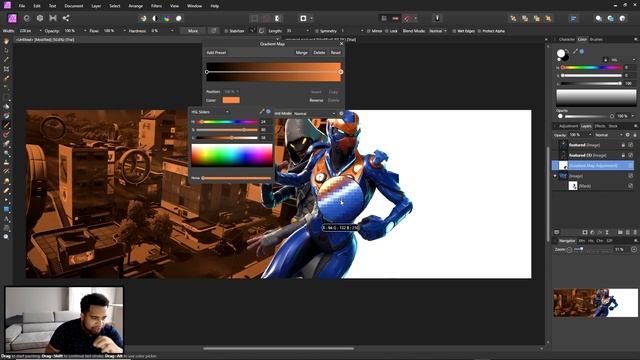This screenshot has width=640, height=360.
Task: Switch to the Effects panel tab
Action: click(x=600, y=126)
